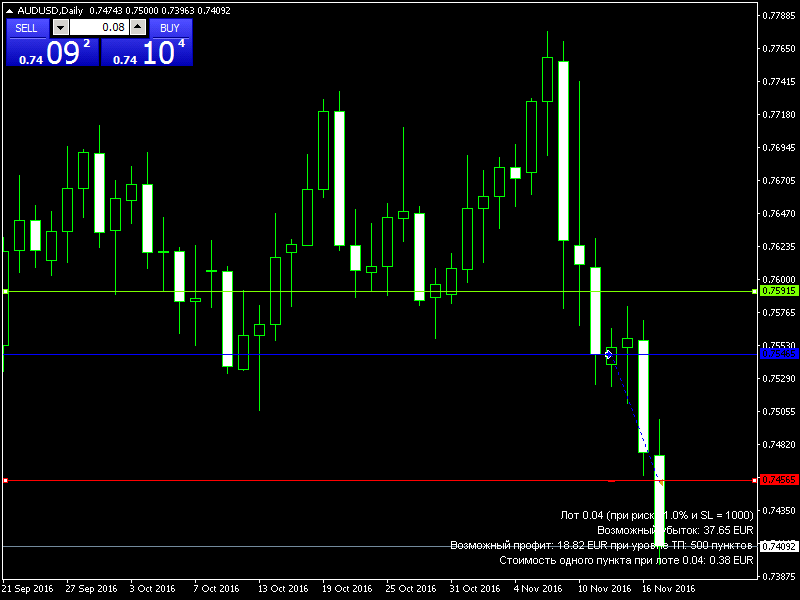Click the SELL button
Image resolution: width=800 pixels, height=600 pixels.
[28, 28]
